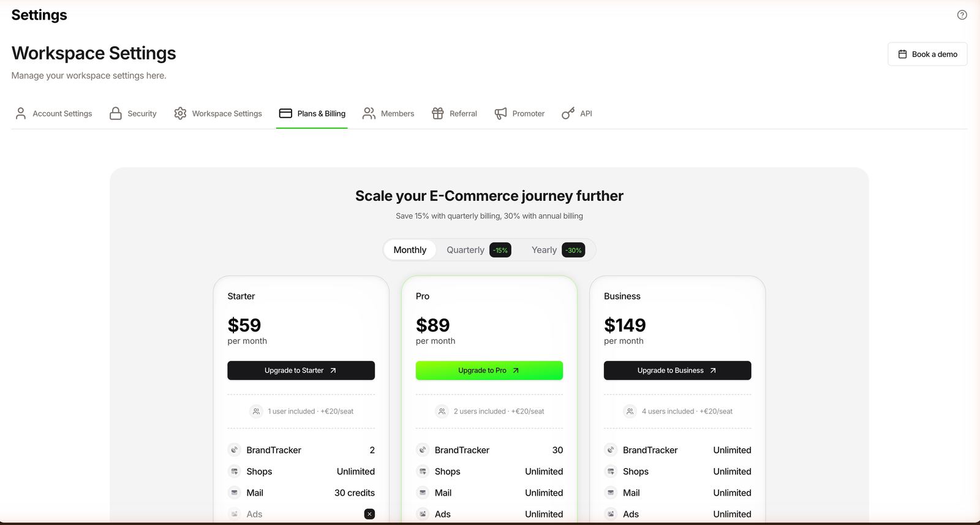Click the Account Settings person icon

(x=21, y=113)
